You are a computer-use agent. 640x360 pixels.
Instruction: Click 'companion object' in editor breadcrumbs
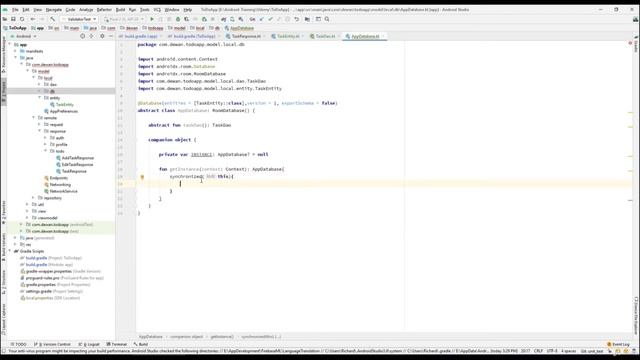point(187,337)
